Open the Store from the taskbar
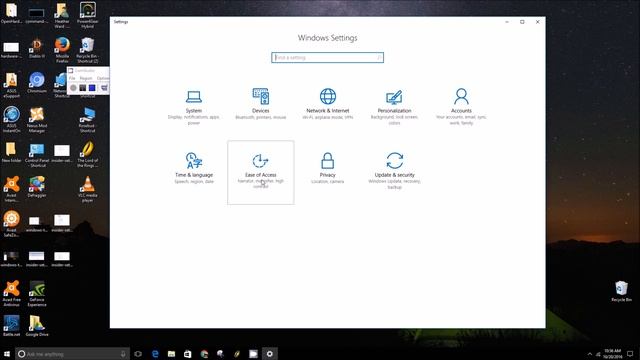Screen dimensions: 640x360 (x=188, y=354)
